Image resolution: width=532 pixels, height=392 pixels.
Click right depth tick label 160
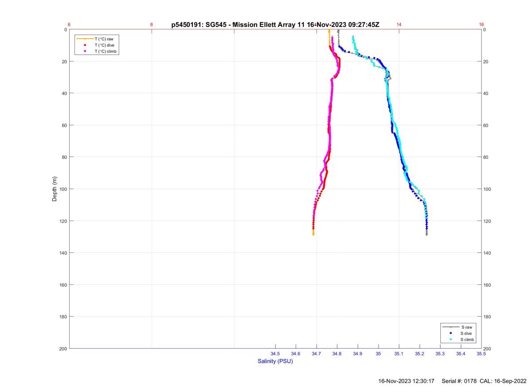pyautogui.click(x=487, y=285)
